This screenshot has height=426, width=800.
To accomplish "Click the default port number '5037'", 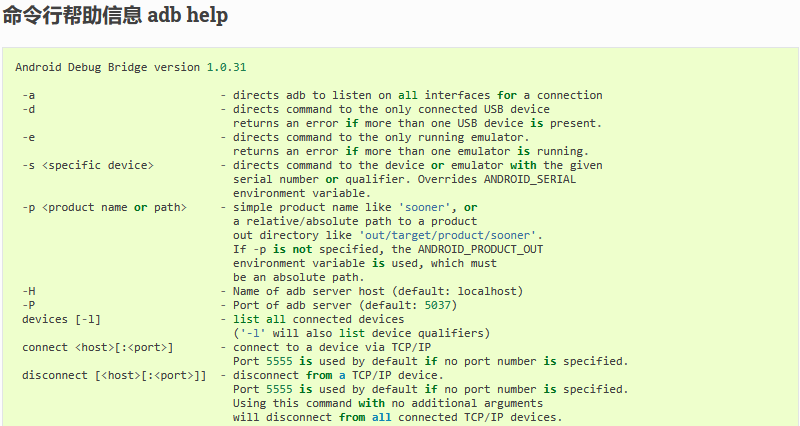I will tap(438, 305).
